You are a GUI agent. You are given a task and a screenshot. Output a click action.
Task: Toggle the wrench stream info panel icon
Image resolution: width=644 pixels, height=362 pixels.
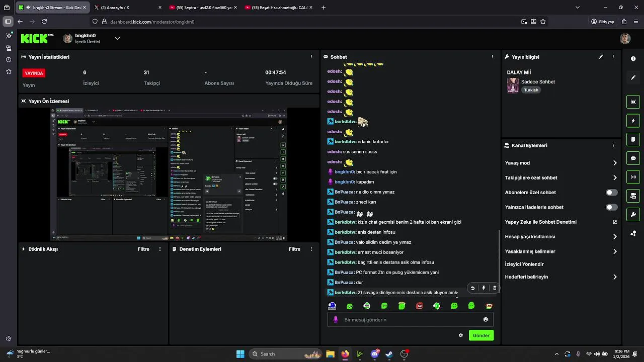click(x=633, y=214)
